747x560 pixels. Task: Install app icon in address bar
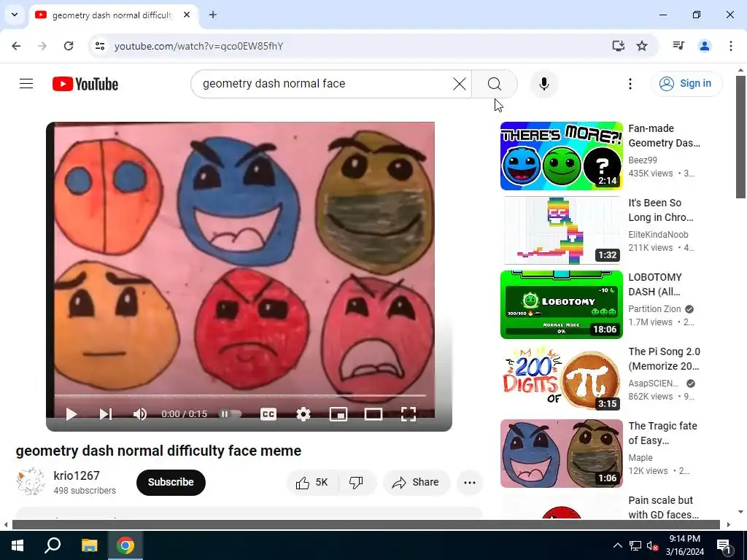point(618,46)
